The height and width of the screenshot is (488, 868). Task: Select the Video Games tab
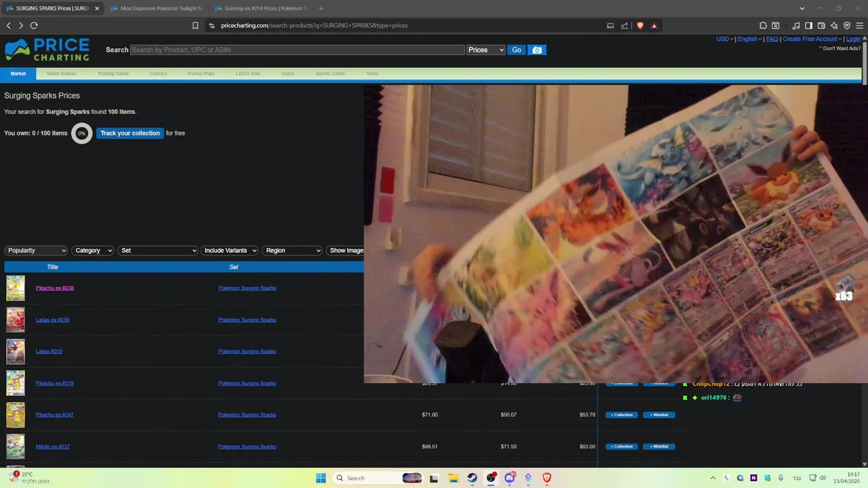click(x=61, y=73)
